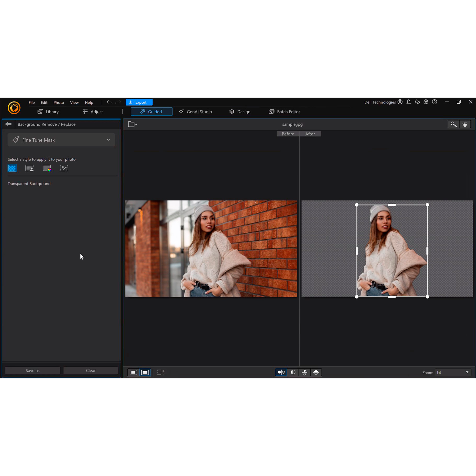Switch to single-image view mode
The image size is (476, 476).
133,372
